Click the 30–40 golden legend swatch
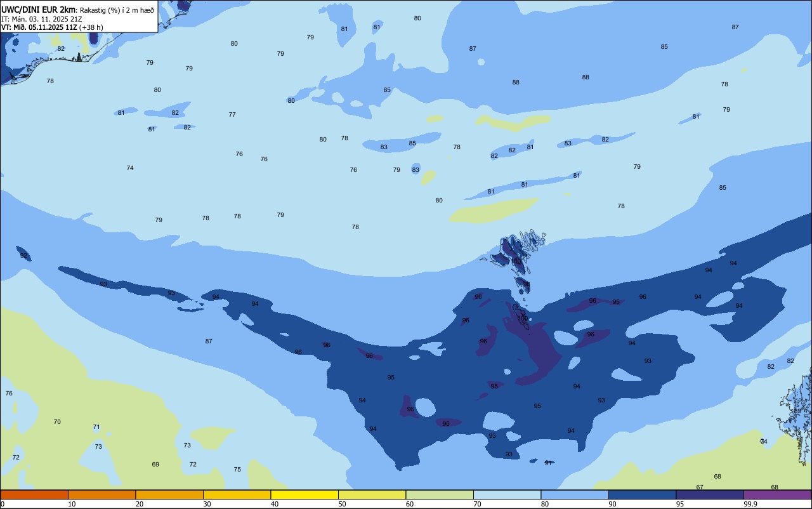Image resolution: width=812 pixels, height=509 pixels. point(237,494)
